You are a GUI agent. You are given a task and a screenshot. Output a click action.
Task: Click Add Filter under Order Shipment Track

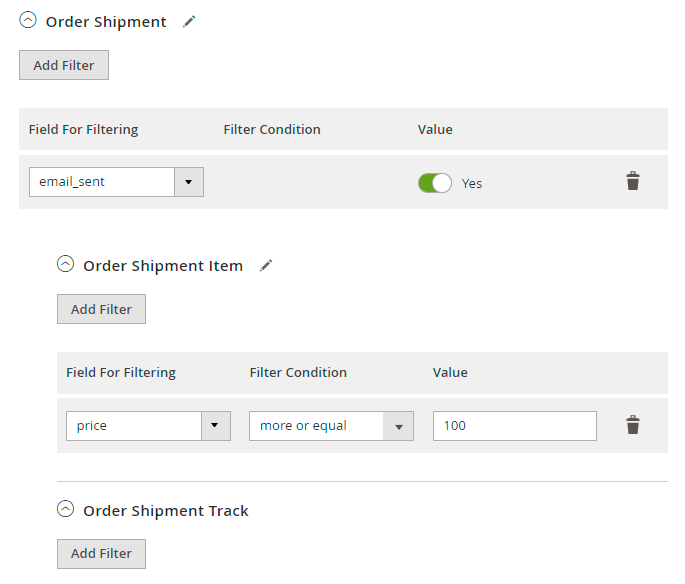coord(101,554)
